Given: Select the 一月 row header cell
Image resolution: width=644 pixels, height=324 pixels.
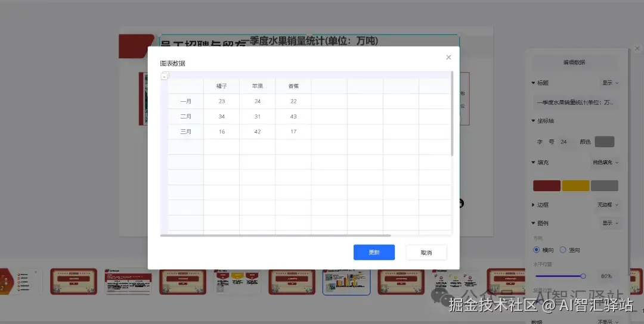Looking at the screenshot, I should click(x=185, y=101).
